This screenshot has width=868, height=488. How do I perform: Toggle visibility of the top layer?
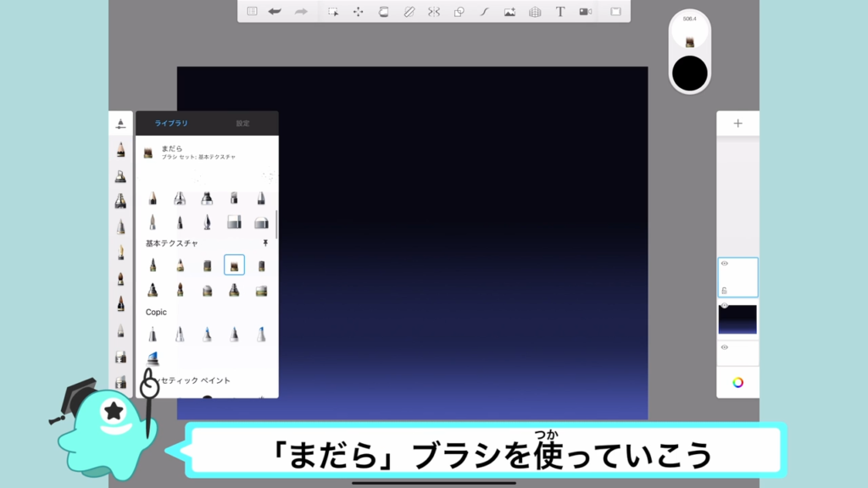pyautogui.click(x=725, y=263)
